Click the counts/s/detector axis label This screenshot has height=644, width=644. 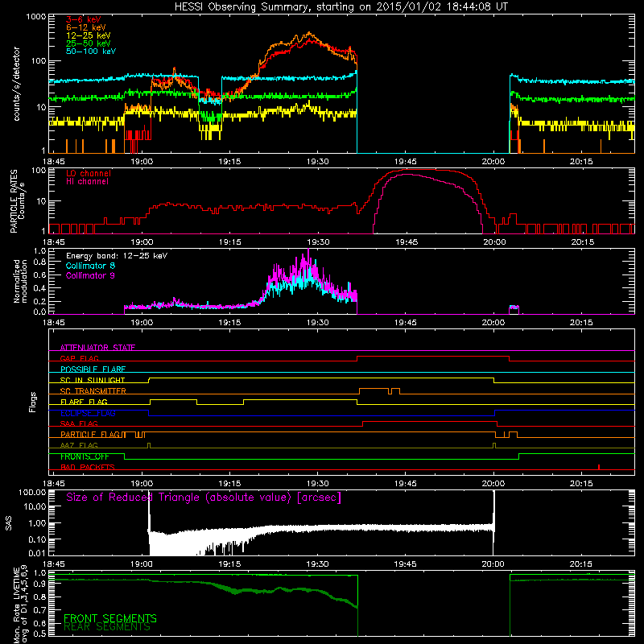(16, 84)
